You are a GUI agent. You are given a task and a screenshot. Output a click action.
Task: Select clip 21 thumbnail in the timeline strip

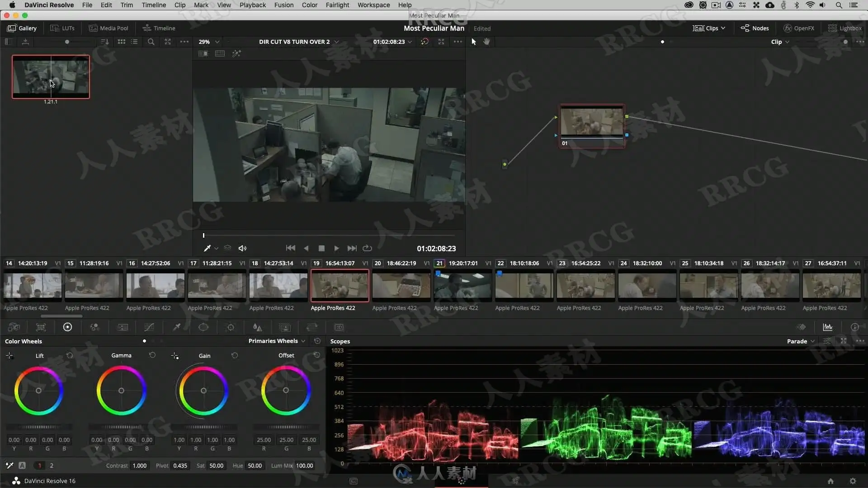462,286
